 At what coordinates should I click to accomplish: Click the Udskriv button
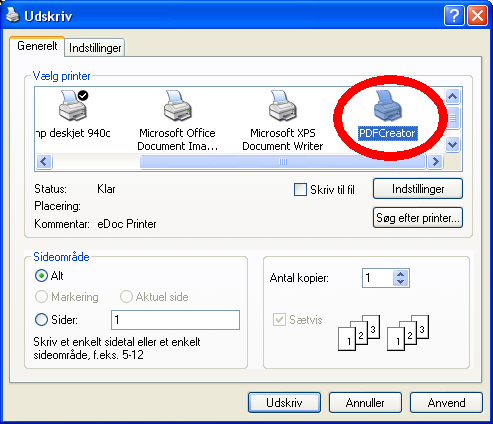pos(284,403)
